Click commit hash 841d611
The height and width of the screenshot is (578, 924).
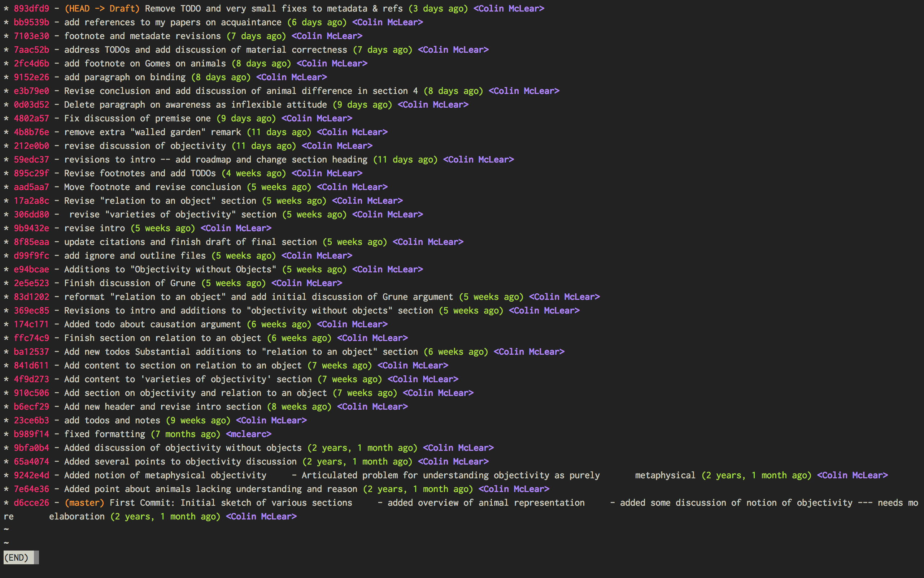pyautogui.click(x=31, y=366)
